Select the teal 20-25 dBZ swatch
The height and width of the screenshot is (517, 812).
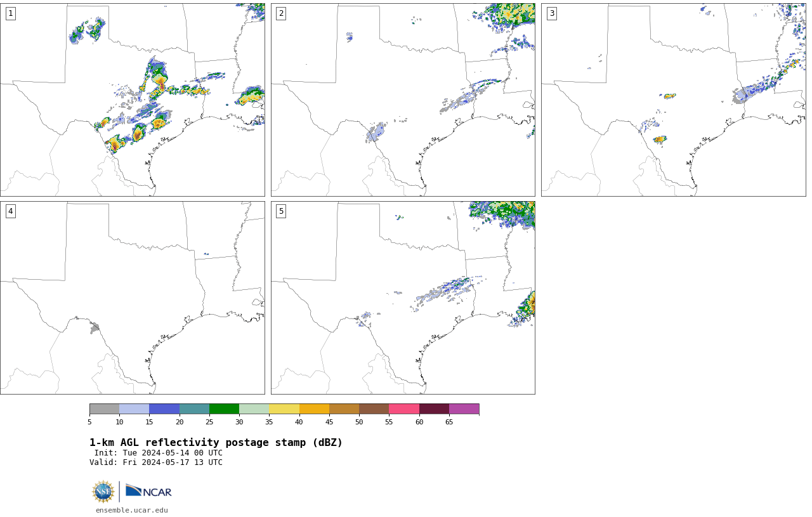[x=194, y=409]
